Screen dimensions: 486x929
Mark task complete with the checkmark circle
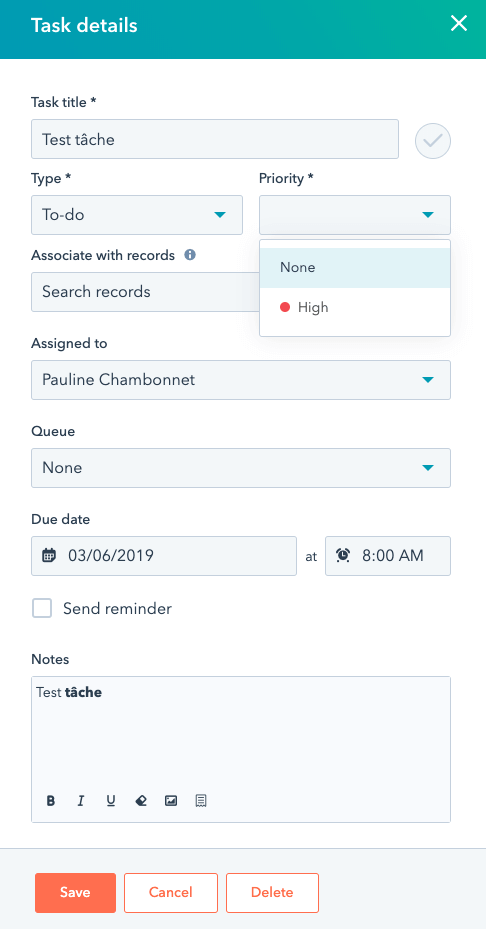[x=433, y=141]
